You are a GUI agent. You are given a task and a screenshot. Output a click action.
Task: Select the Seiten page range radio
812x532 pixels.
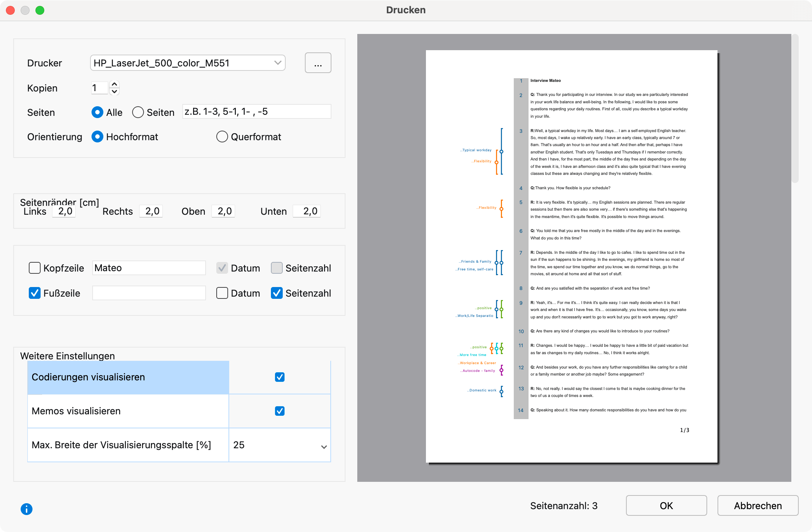tap(138, 113)
